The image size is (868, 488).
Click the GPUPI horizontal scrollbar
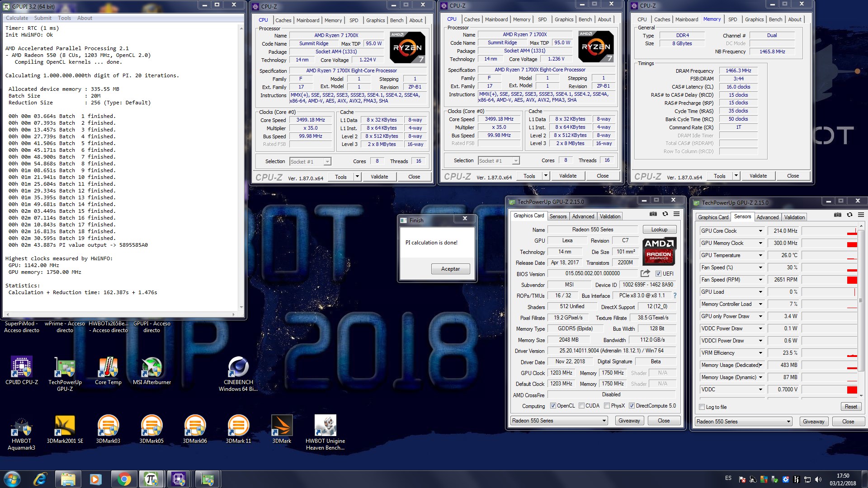(x=120, y=314)
